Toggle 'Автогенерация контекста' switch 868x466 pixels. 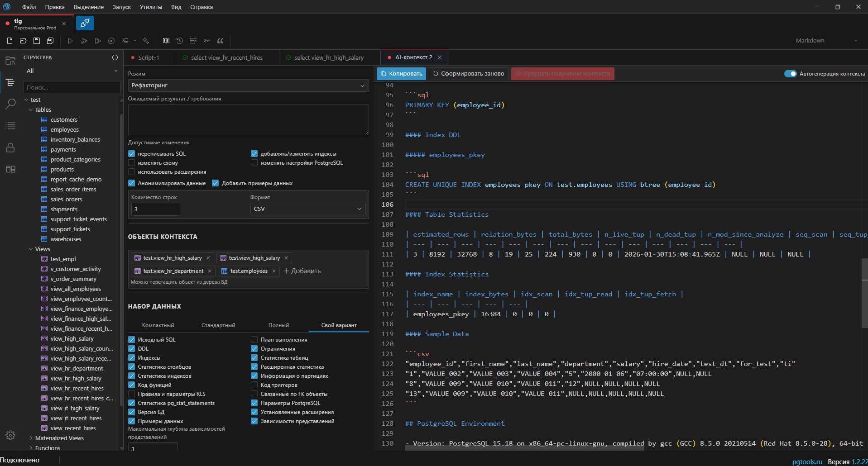pyautogui.click(x=790, y=74)
